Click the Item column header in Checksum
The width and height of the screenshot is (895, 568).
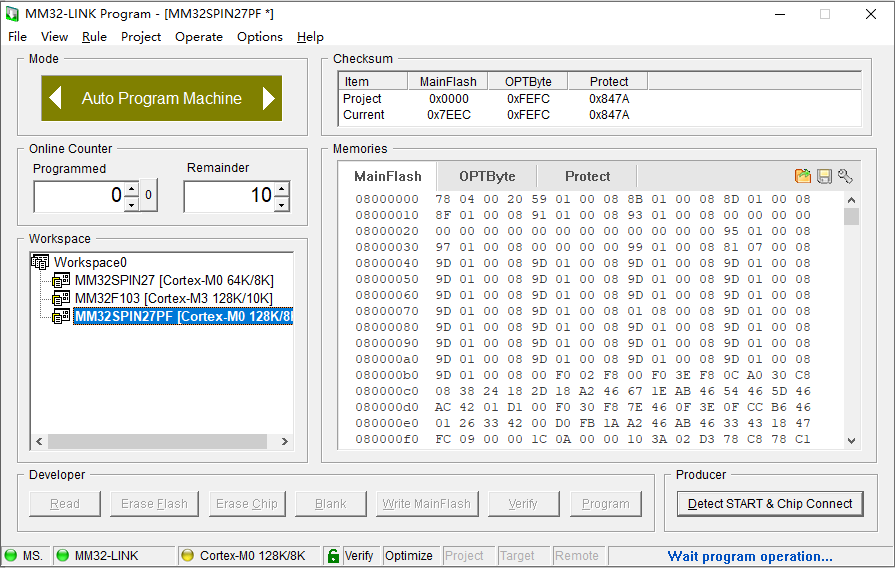(373, 82)
